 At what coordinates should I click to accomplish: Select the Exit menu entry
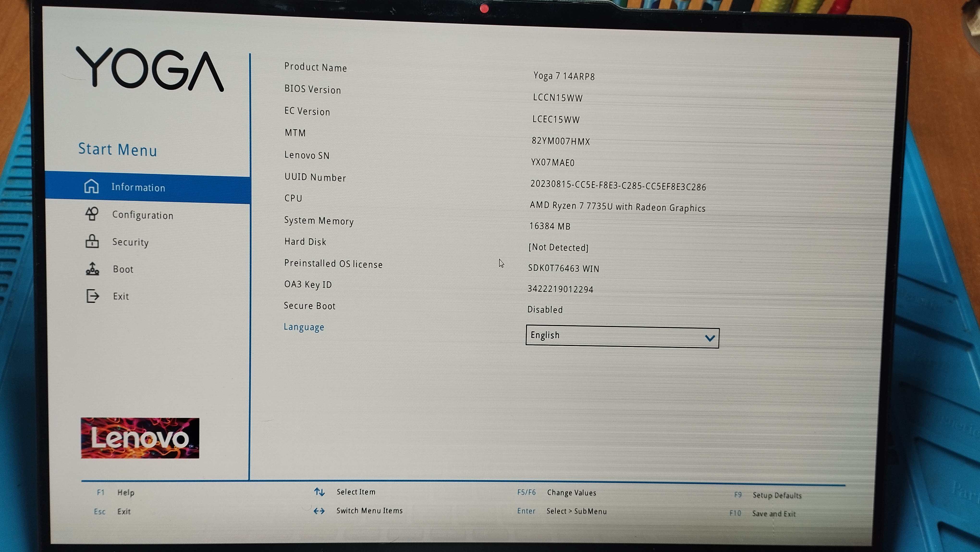click(121, 296)
